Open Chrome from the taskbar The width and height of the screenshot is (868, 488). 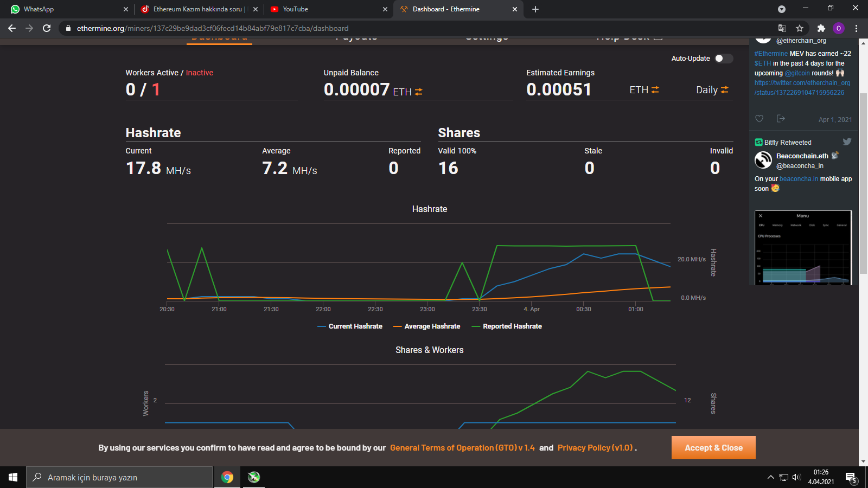(227, 477)
